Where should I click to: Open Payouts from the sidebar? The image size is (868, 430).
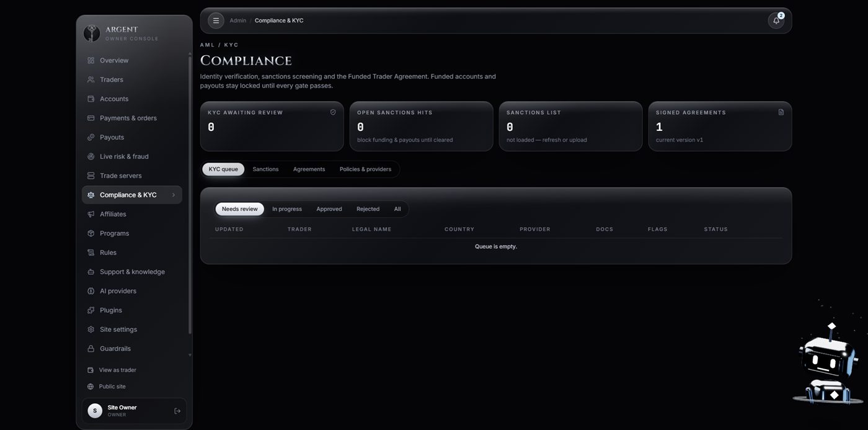point(132,137)
